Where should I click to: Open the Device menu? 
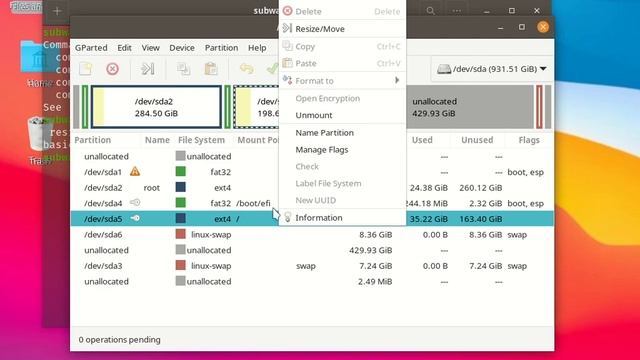pyautogui.click(x=182, y=48)
